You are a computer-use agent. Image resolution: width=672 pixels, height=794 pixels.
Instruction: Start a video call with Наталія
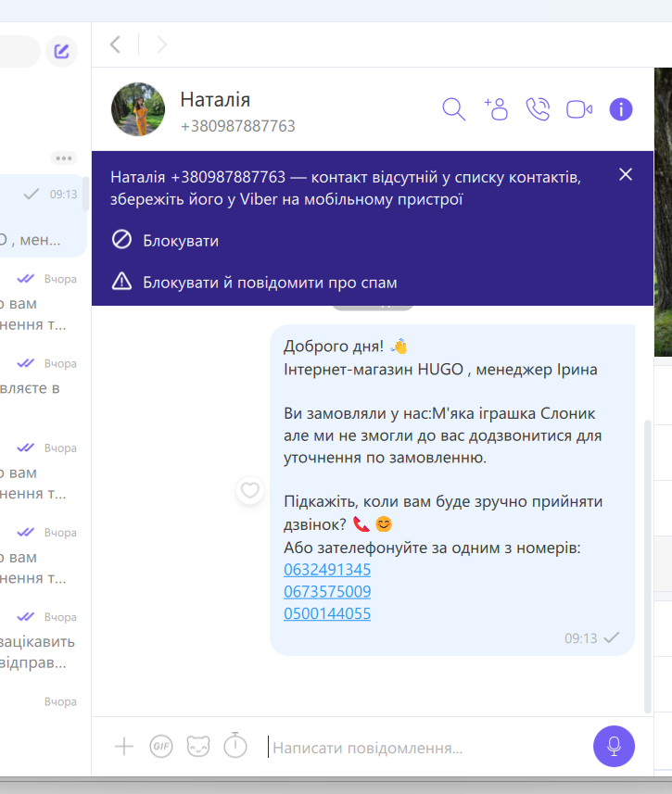579,109
